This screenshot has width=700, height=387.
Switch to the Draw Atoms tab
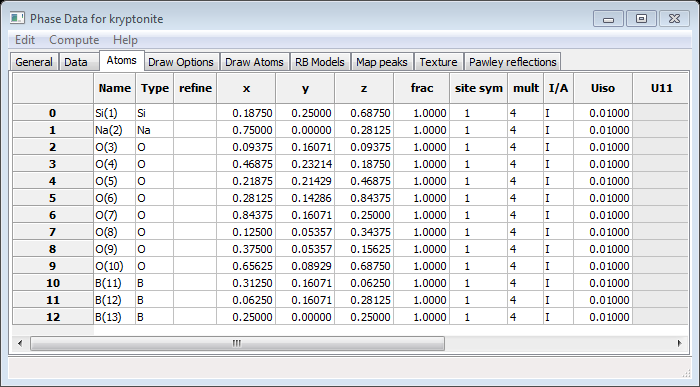(254, 62)
